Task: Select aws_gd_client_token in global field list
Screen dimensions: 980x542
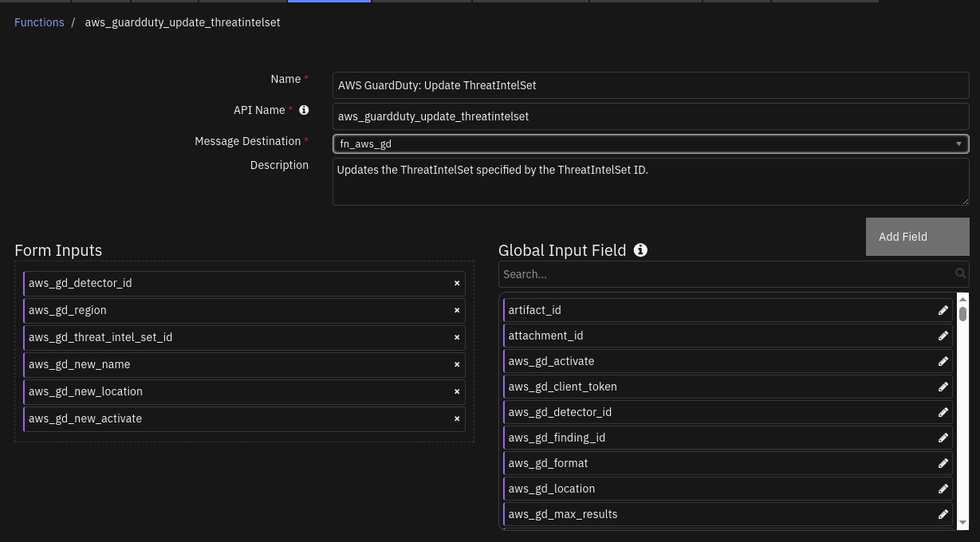Action: (x=728, y=387)
